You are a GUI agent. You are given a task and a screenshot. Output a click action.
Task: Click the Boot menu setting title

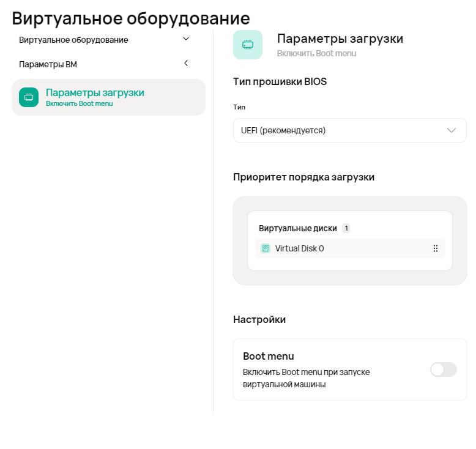tap(269, 356)
